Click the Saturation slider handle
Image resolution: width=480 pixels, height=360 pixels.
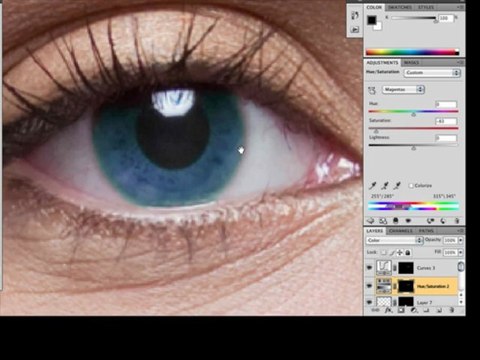pyautogui.click(x=376, y=131)
